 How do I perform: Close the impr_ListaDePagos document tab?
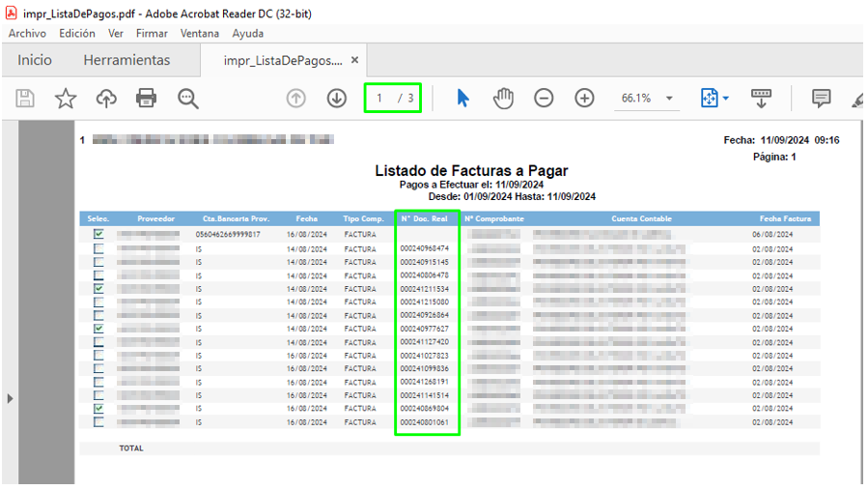(x=355, y=60)
